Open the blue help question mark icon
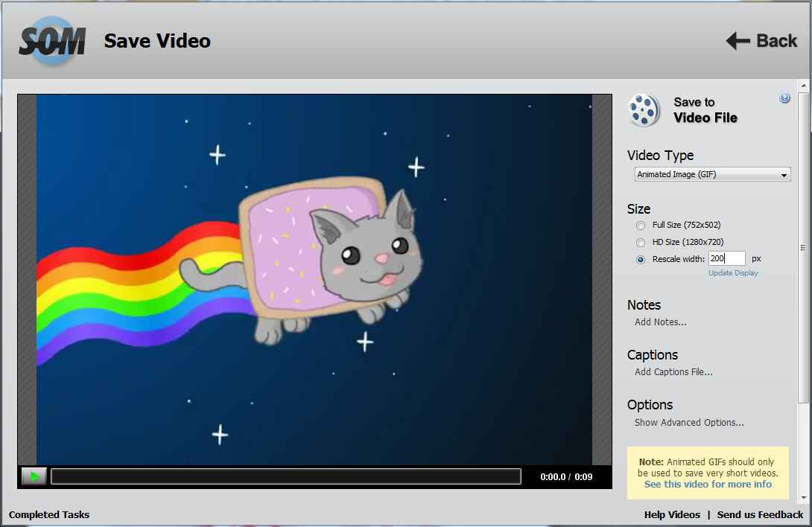The image size is (812, 527). 784,98
